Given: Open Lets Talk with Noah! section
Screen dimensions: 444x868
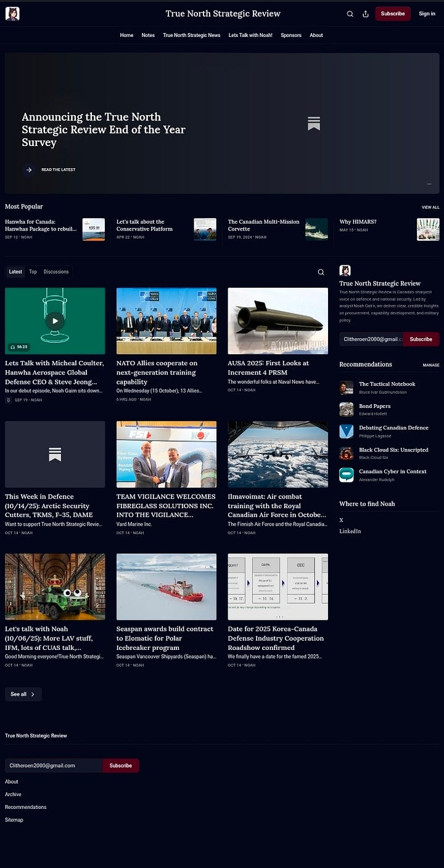Looking at the screenshot, I should [250, 35].
